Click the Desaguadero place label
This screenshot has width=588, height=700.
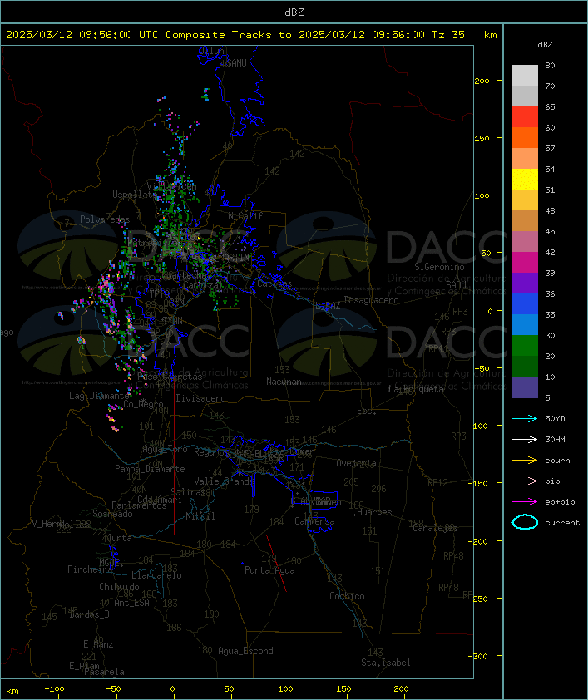click(371, 300)
